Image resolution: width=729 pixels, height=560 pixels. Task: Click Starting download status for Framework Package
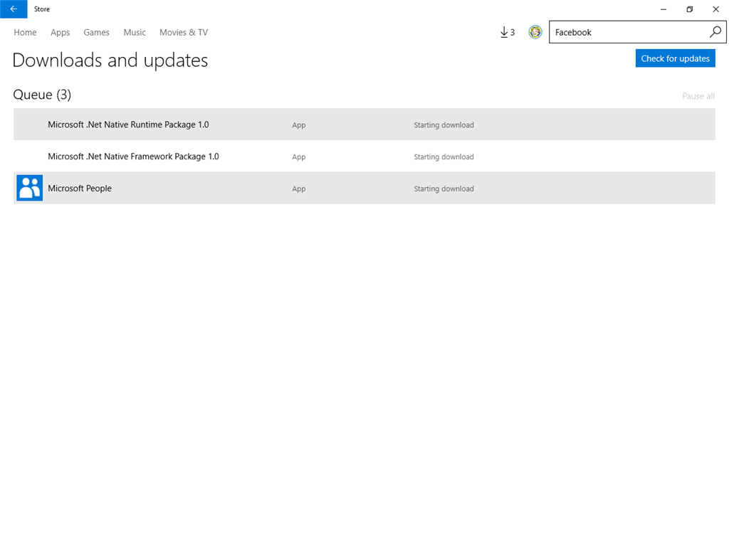point(444,157)
